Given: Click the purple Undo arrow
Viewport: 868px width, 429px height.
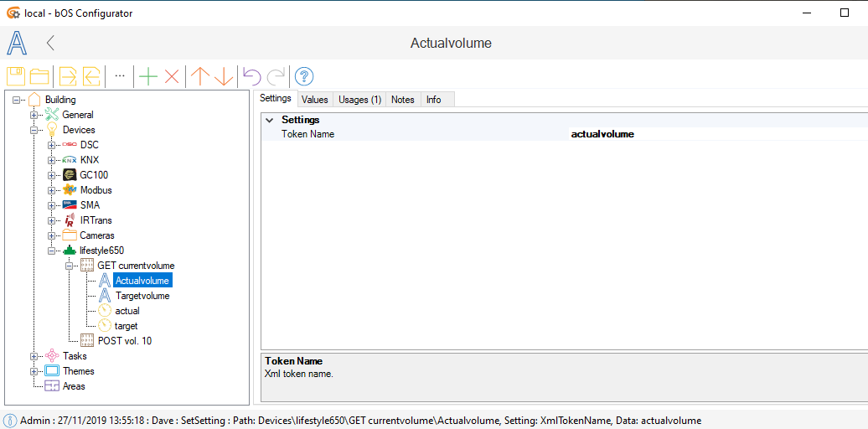Looking at the screenshot, I should 251,76.
